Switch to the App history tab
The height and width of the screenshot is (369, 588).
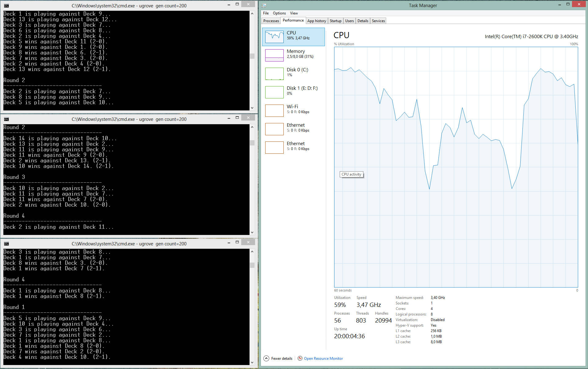coord(317,21)
